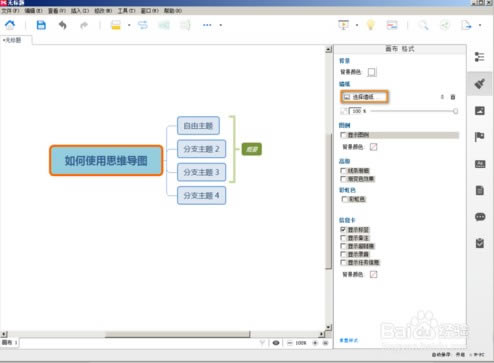Enable the 显示任务信息 checkbox
Viewport: 494px width, 363px height.
pos(343,263)
